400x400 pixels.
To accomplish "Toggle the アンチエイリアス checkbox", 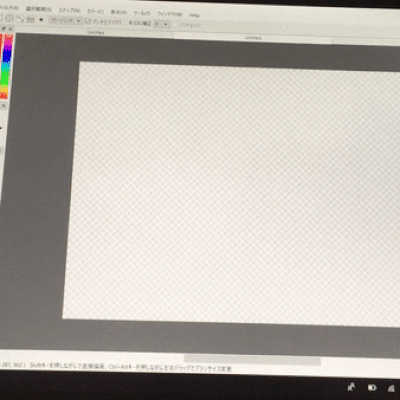I will point(88,21).
